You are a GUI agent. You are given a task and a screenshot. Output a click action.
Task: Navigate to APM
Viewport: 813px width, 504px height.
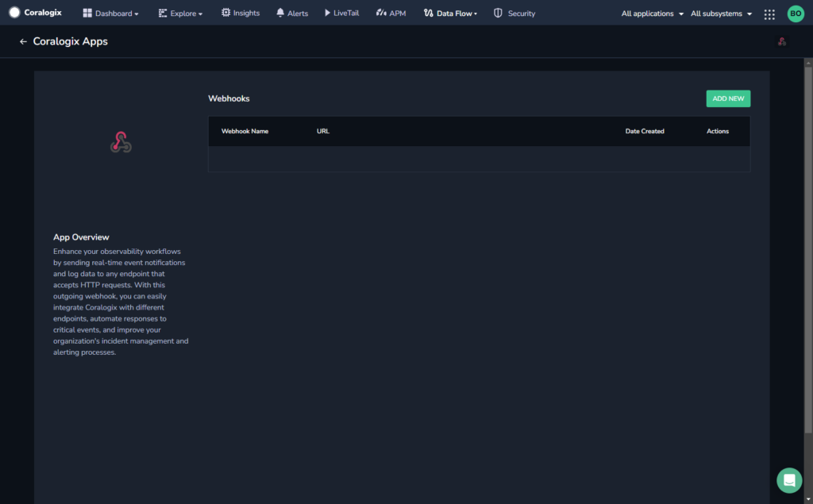coord(391,13)
